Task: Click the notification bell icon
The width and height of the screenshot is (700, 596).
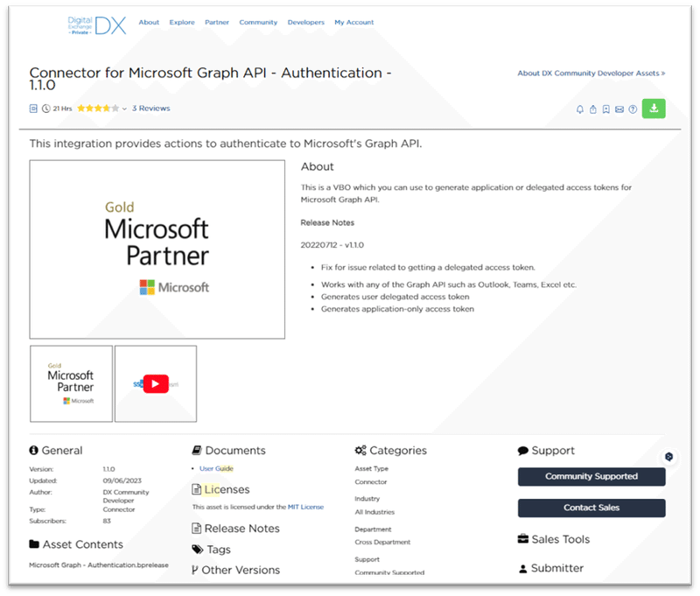Action: coord(579,109)
